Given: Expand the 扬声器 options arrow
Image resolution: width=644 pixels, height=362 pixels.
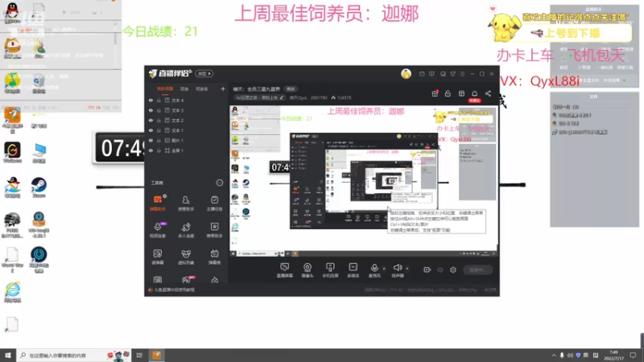Looking at the screenshot, I should click(407, 269).
